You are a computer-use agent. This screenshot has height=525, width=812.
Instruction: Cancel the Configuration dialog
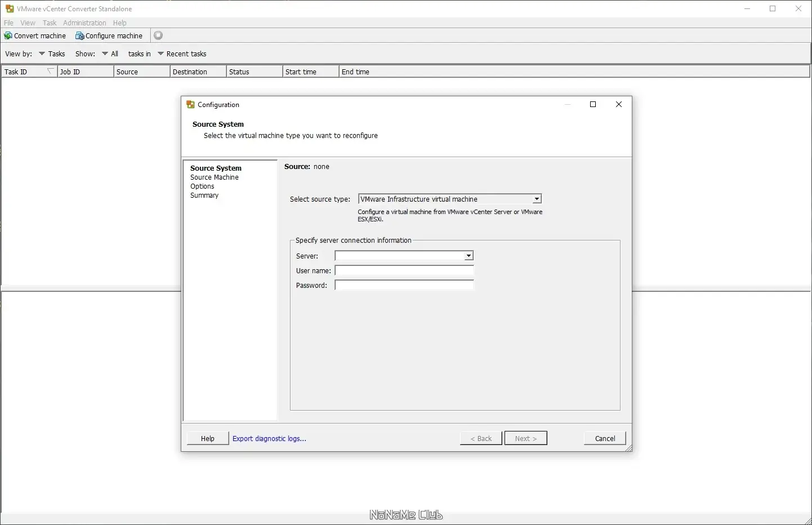pos(605,438)
